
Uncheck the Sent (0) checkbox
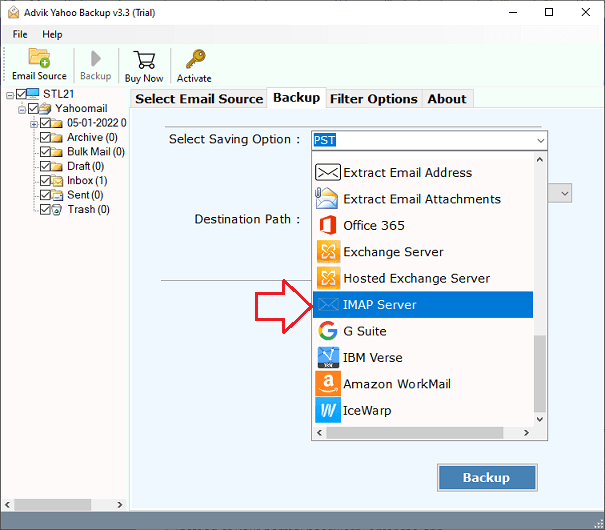pos(45,195)
